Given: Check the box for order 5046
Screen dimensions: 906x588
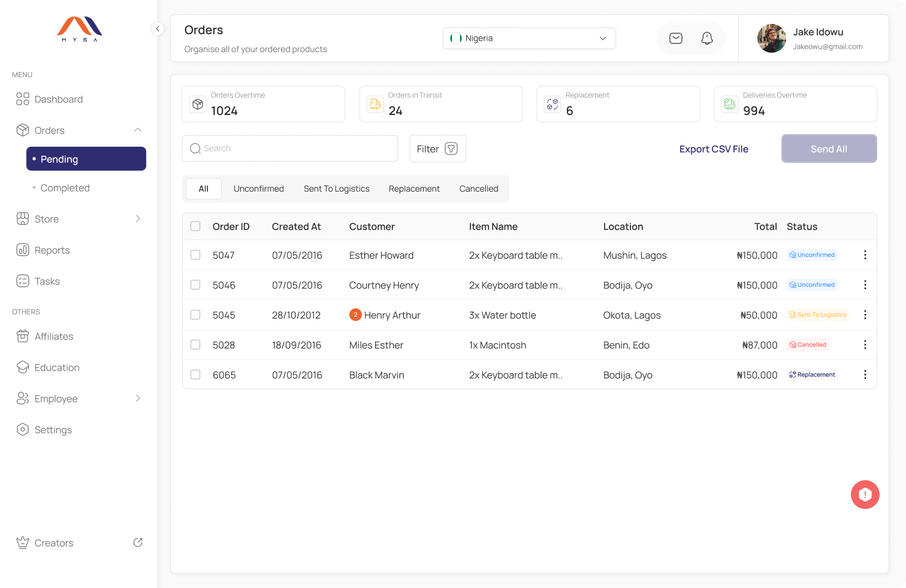Looking at the screenshot, I should tap(195, 285).
